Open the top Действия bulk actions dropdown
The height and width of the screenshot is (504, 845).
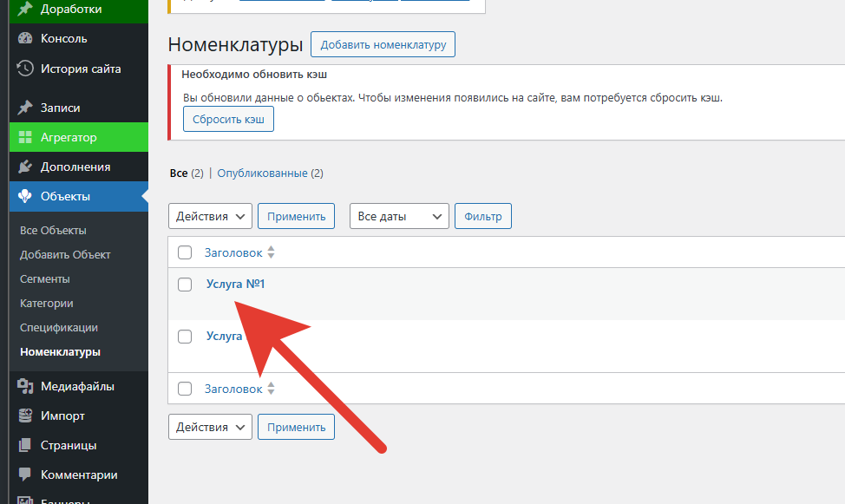(210, 216)
